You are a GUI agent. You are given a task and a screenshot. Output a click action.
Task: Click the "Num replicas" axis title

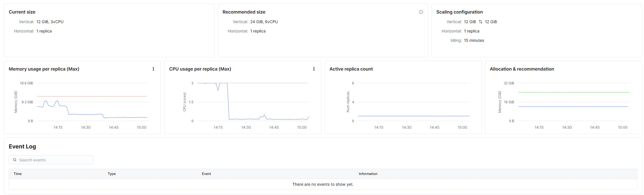tap(348, 102)
